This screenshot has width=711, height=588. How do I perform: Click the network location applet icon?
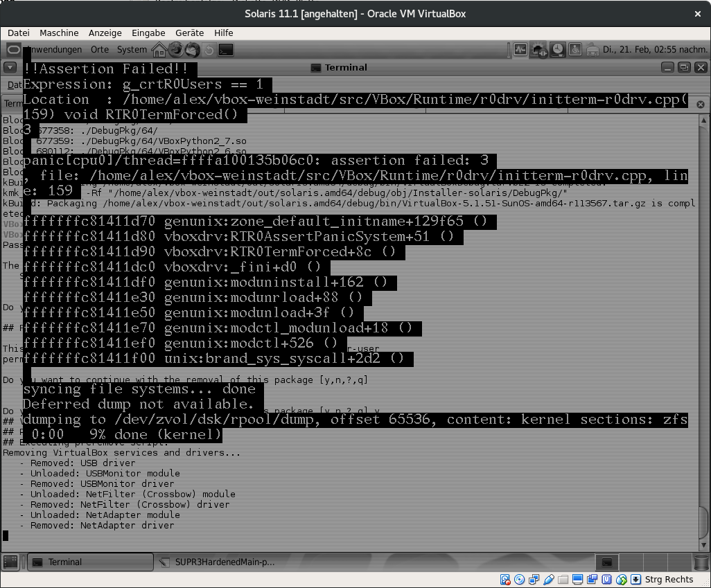[540, 49]
